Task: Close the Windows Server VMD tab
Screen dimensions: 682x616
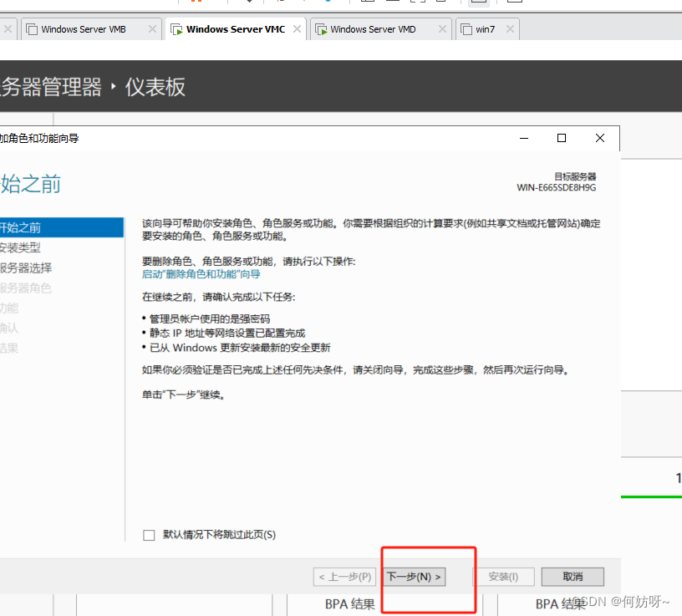Action: [x=441, y=29]
